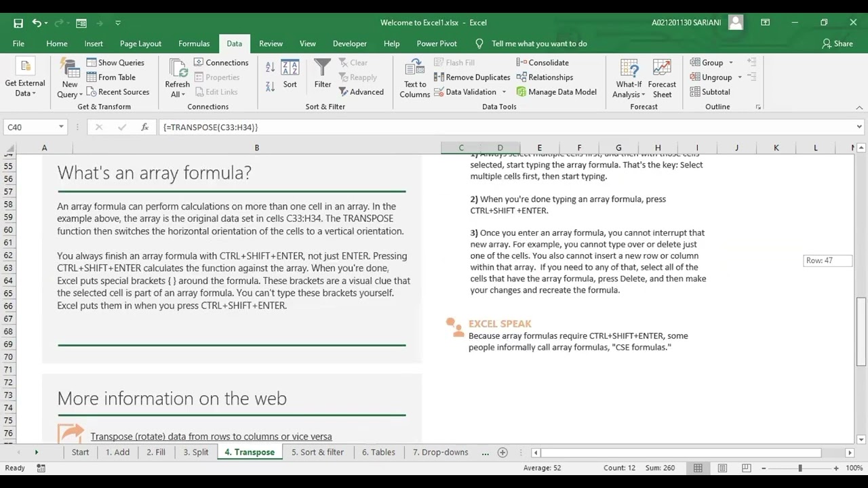
Task: Go to the 3. Split sheet
Action: [196, 452]
